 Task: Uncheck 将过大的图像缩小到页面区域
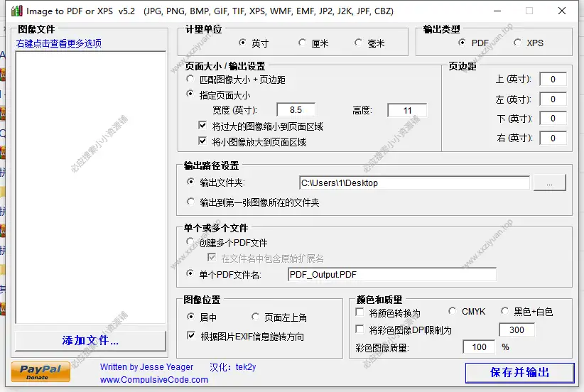pos(203,126)
